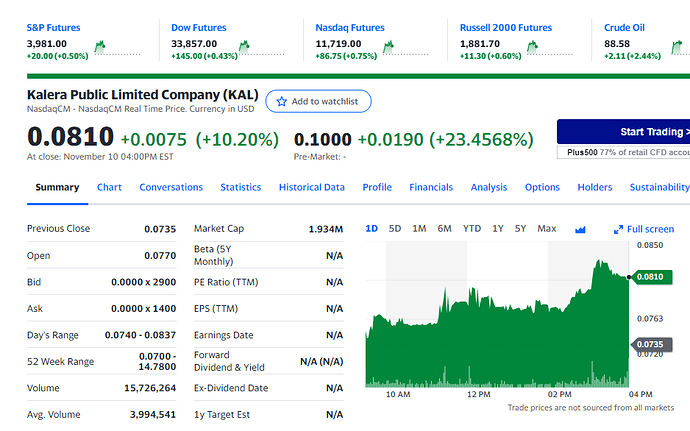Open the Dow Futures mini sparkline chart
Image resolution: width=690 pixels, height=431 pixels.
(x=261, y=48)
